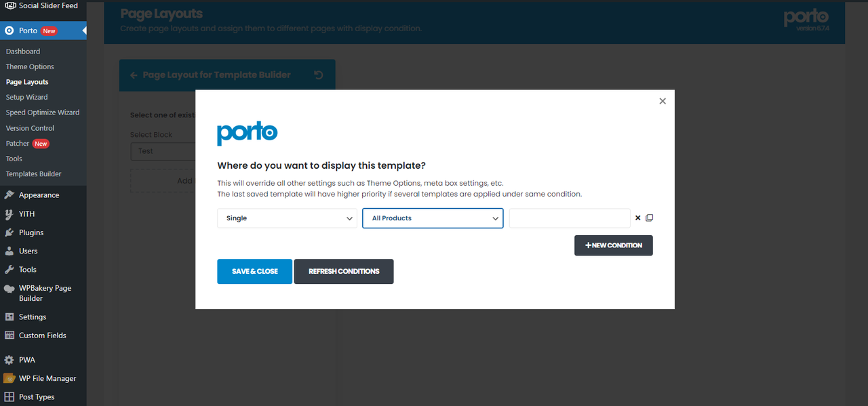868x406 pixels.
Task: Click the duplicate condition icon
Action: (649, 218)
